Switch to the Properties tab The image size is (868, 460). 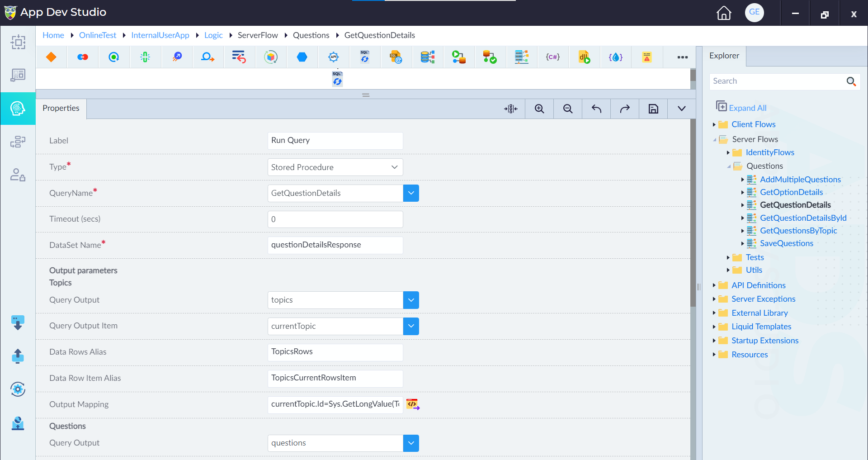click(x=61, y=109)
